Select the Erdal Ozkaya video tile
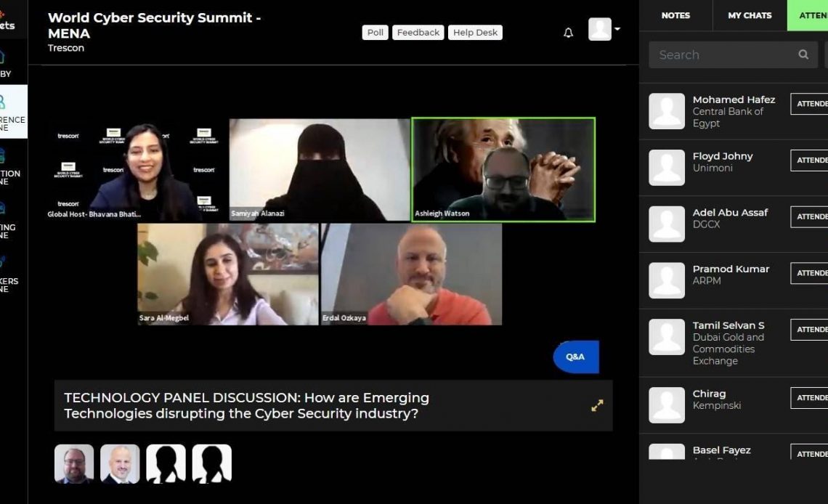 tap(411, 274)
